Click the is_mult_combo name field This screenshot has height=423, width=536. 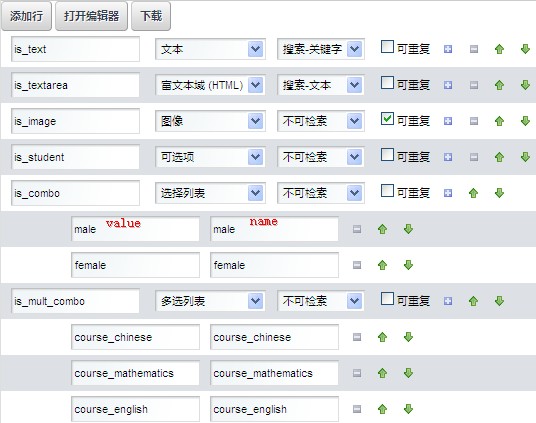tap(75, 301)
